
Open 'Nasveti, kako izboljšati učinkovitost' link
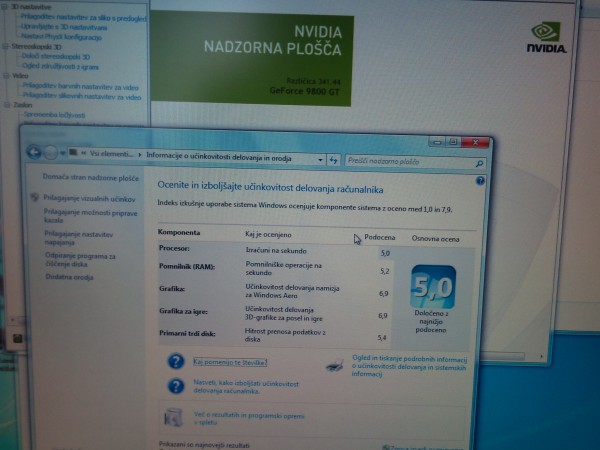(x=246, y=387)
